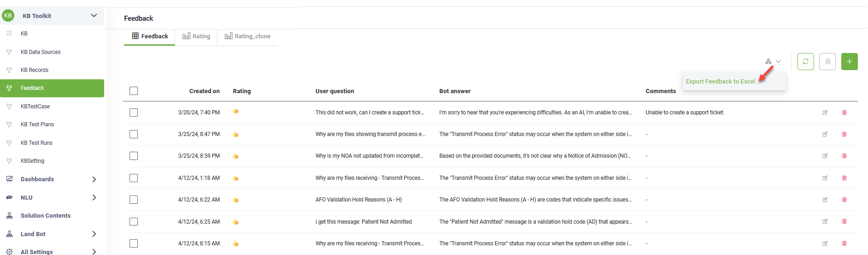Click the KBTestCase sidebar icon
Screen dimensions: 868x255
[9, 107]
